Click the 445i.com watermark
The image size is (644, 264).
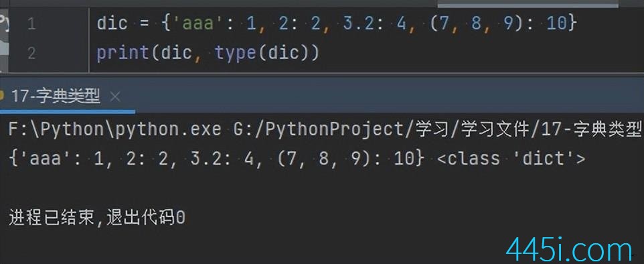click(x=569, y=250)
